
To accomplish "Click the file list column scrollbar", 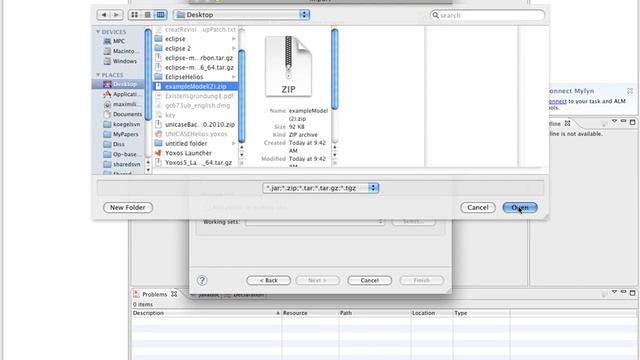I will click(x=242, y=96).
